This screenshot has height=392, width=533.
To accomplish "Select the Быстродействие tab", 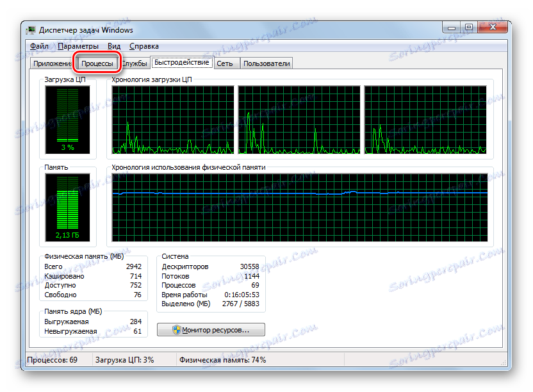I will click(x=182, y=63).
